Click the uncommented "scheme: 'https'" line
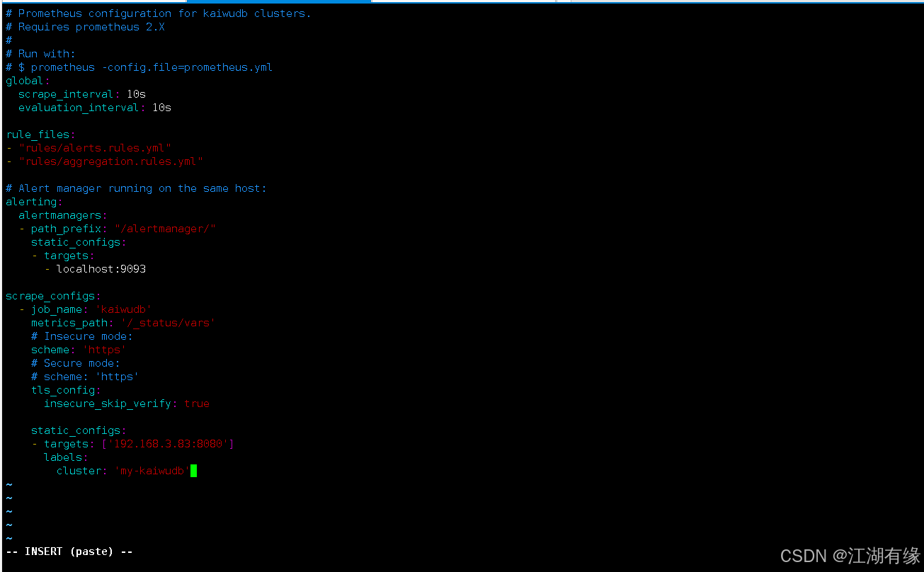 click(79, 350)
